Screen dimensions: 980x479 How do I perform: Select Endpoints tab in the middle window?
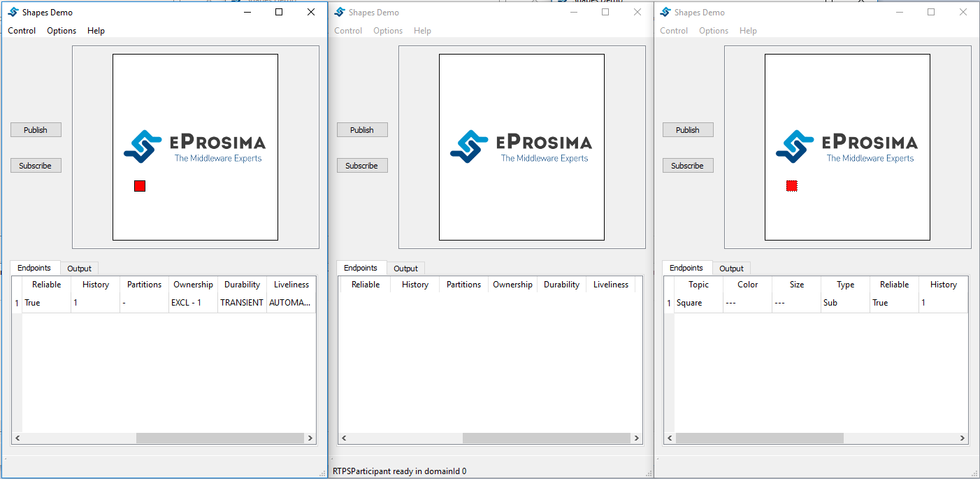click(x=361, y=268)
